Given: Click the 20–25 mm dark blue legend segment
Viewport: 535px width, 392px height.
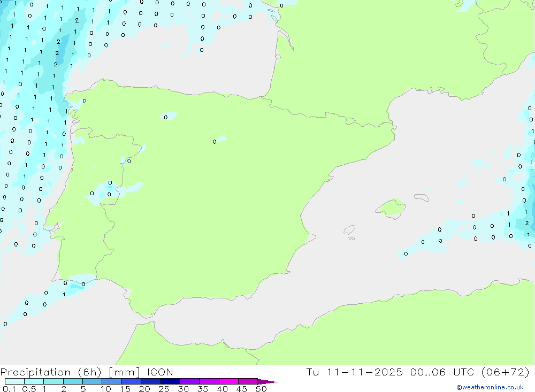Looking at the screenshot, I should coord(151,381).
